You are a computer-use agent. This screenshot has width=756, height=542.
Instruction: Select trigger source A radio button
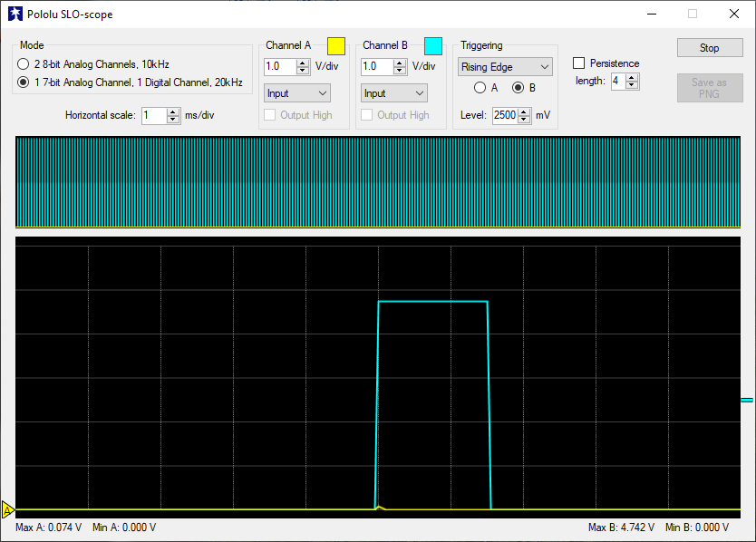click(x=480, y=88)
